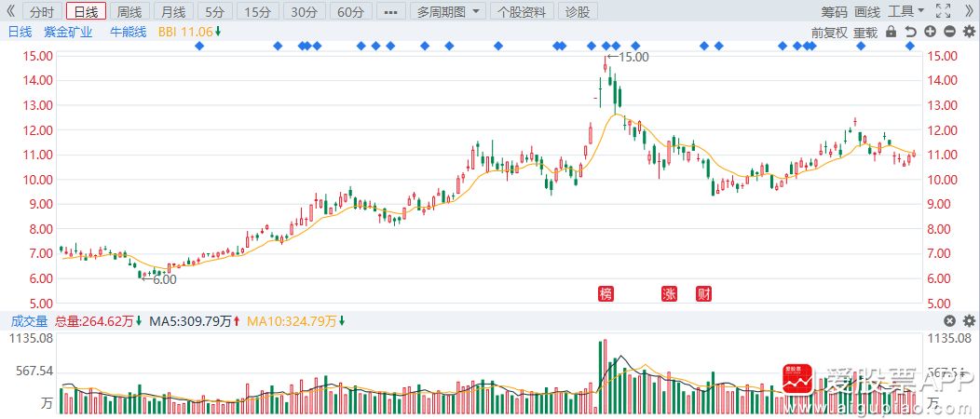Click the circle icon in 成交量 panel header
Image resolution: width=980 pixels, height=419 pixels.
(x=948, y=321)
